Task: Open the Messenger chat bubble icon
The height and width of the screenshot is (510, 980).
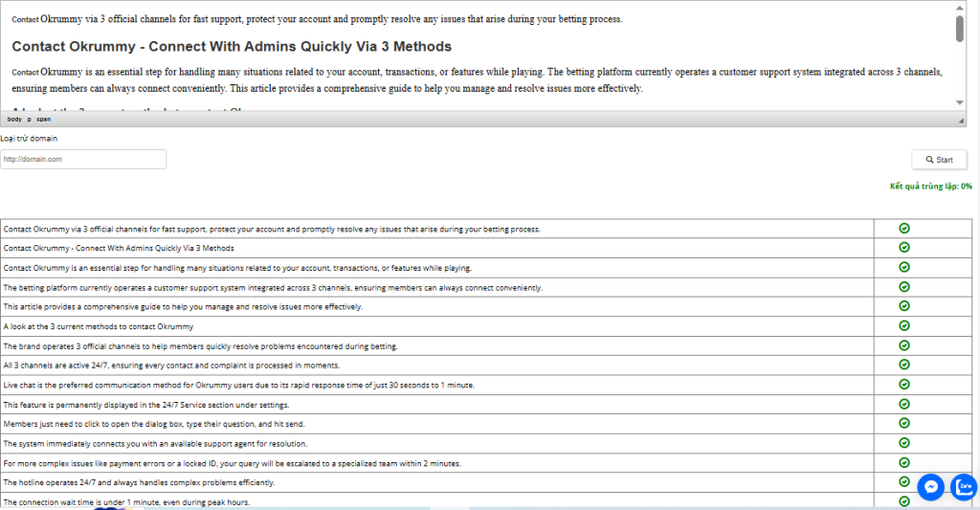Action: [930, 487]
